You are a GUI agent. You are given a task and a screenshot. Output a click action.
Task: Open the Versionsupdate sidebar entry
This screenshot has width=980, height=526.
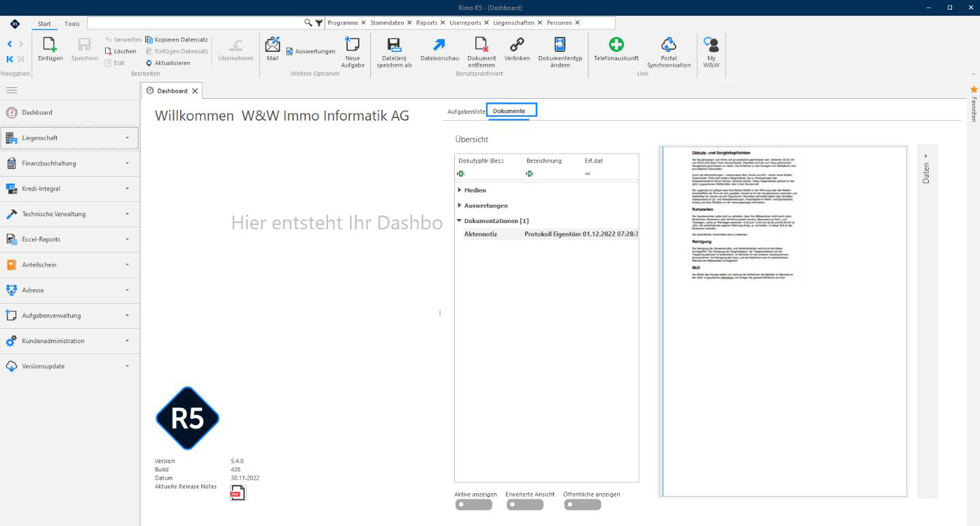(70, 366)
